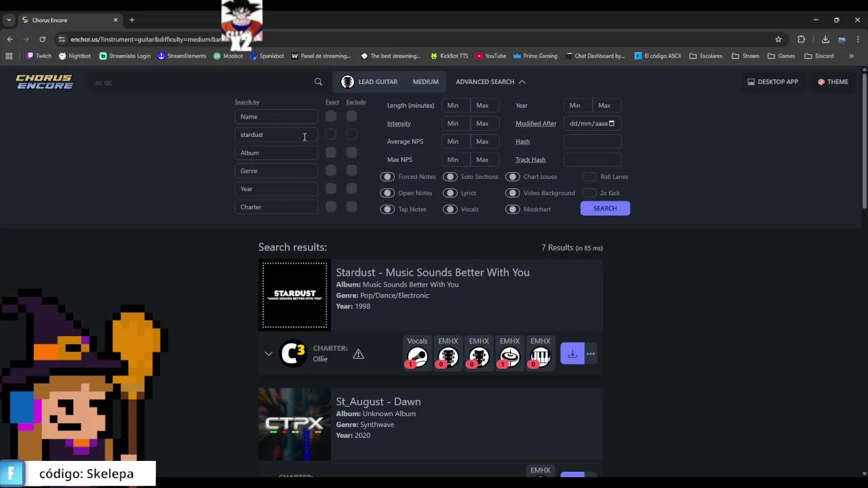Open more options for Stardust chart
This screenshot has width=868, height=488.
(x=591, y=354)
